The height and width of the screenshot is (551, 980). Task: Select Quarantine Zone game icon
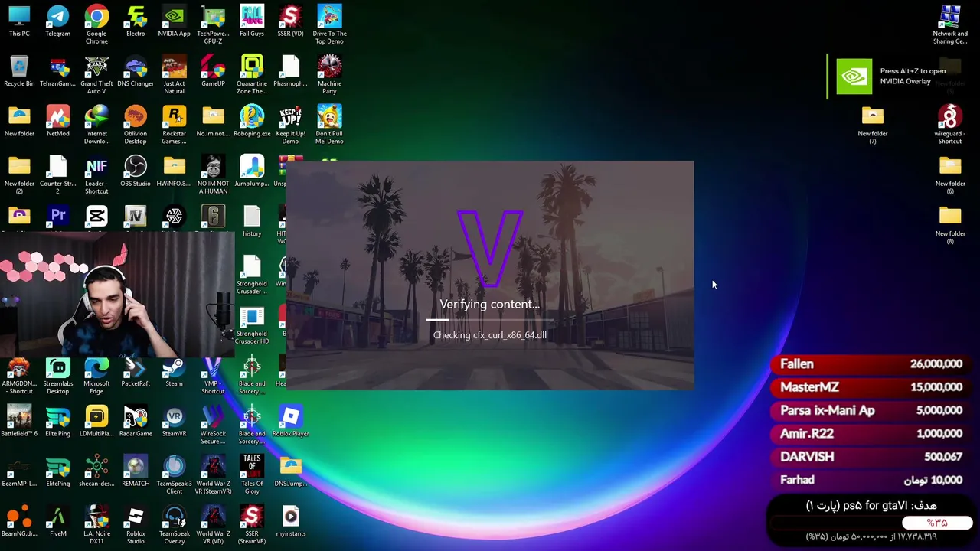point(252,74)
